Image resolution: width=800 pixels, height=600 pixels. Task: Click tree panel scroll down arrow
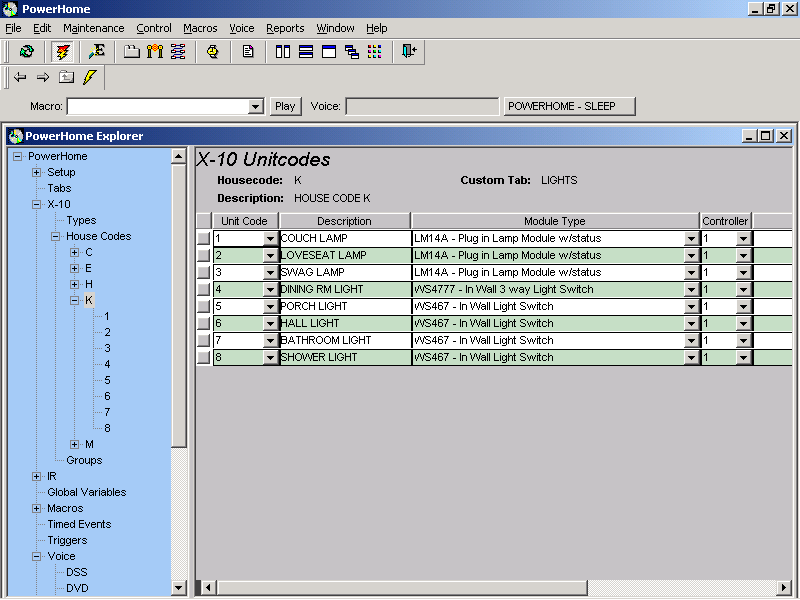click(179, 588)
